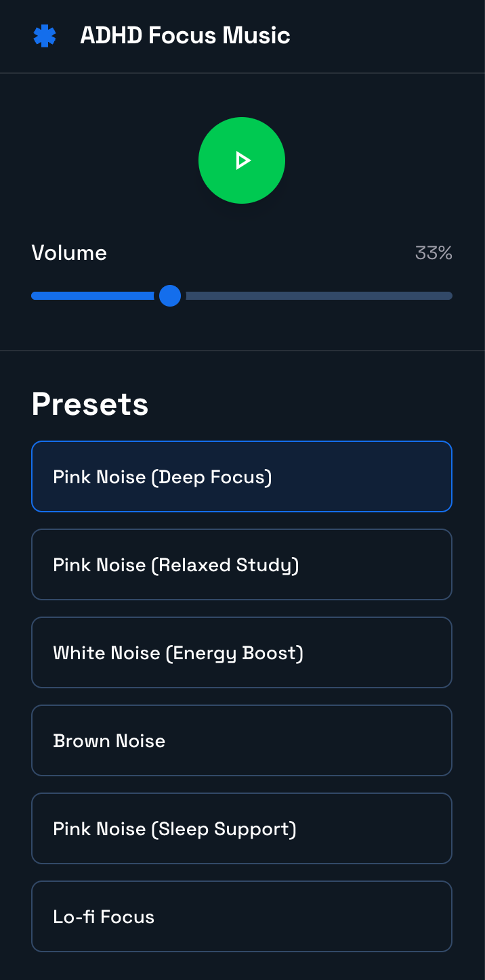Select the Lo-fi Focus preset

tap(242, 916)
